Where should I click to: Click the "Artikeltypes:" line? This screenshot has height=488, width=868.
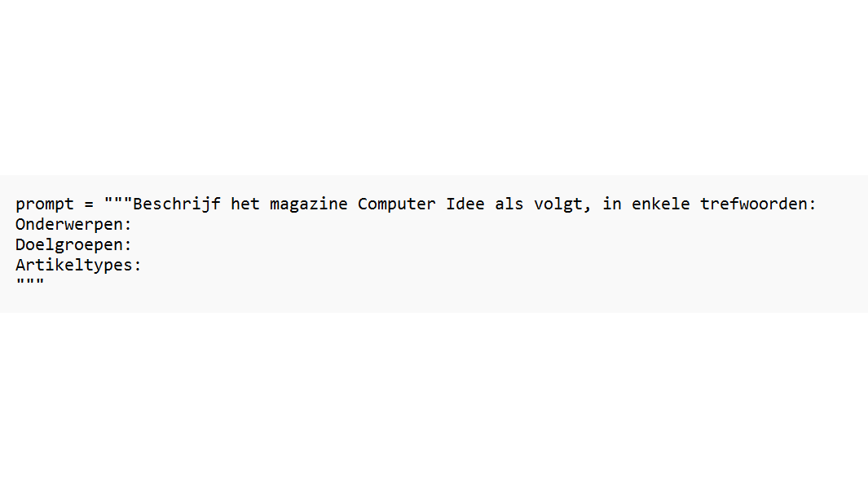tap(78, 266)
